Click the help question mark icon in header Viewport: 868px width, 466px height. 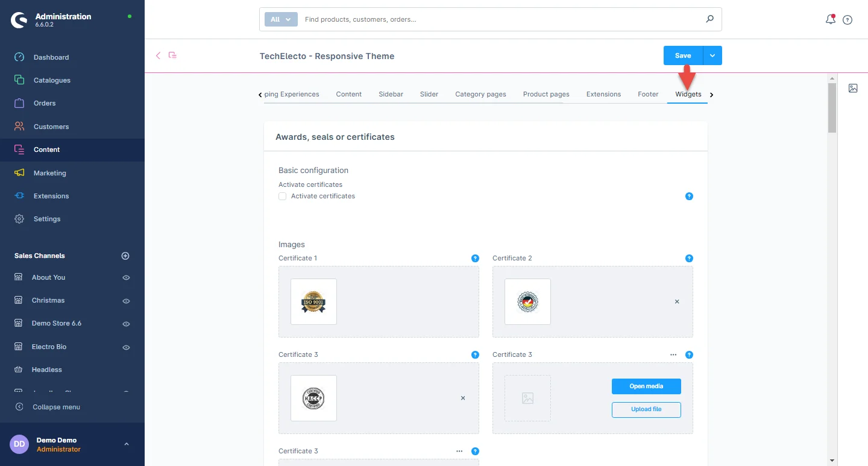tap(848, 19)
